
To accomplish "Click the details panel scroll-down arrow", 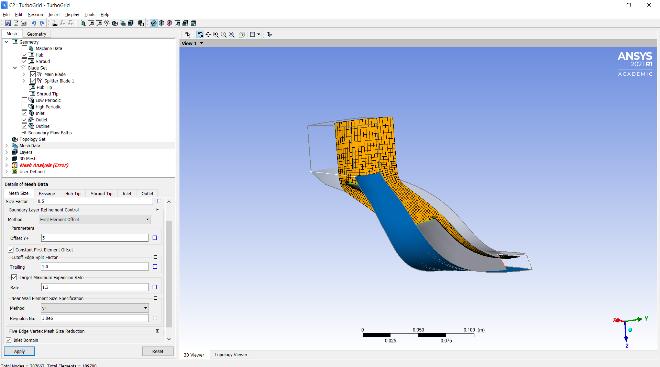I will point(169,339).
